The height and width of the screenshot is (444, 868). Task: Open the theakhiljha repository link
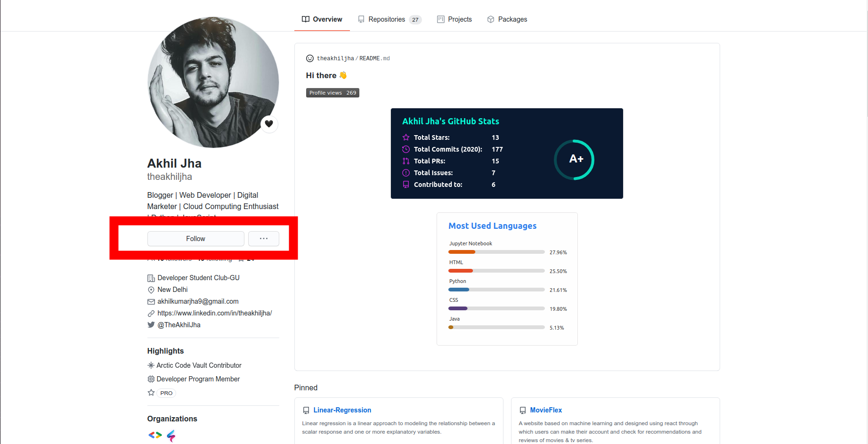click(335, 58)
